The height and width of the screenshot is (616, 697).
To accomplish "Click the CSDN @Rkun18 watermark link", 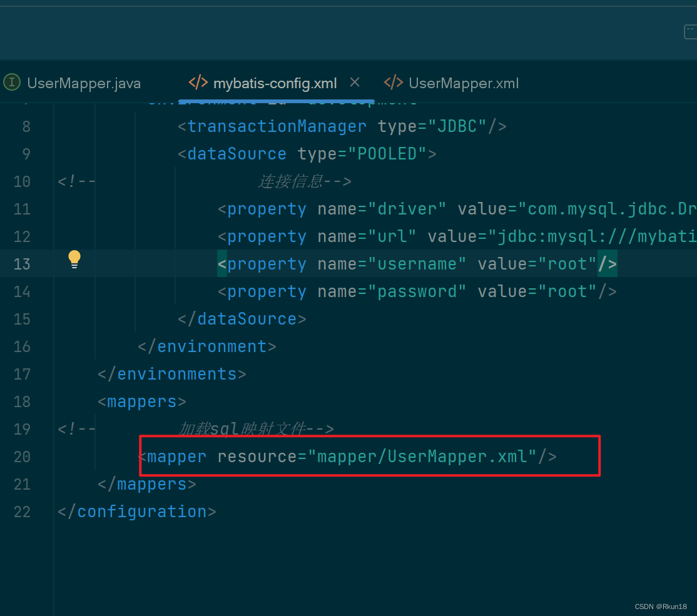I will 661,606.
